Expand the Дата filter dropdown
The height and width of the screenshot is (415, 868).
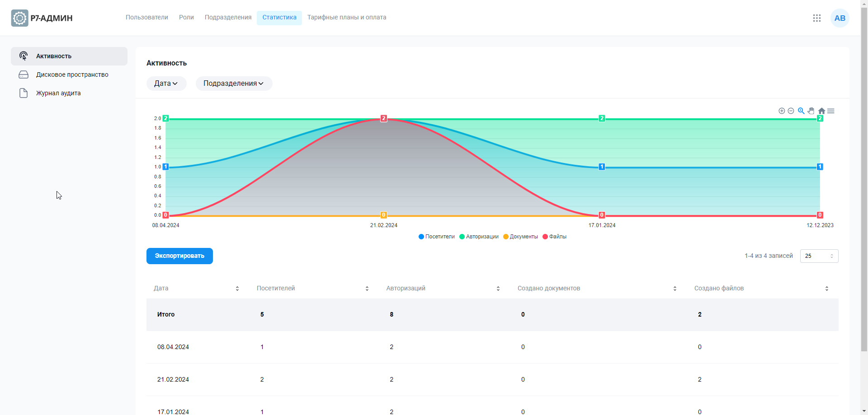pos(166,84)
